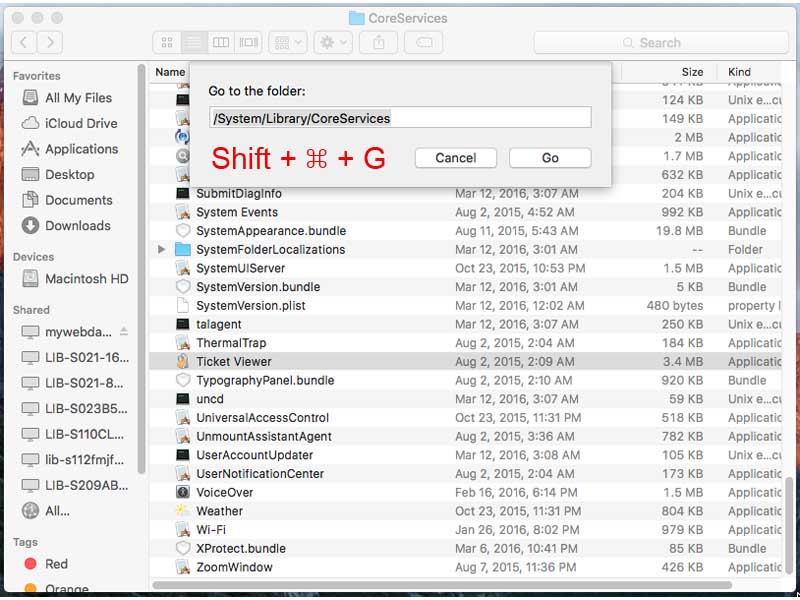Select the uncd executable icon
The width and height of the screenshot is (800, 600).
(x=183, y=399)
